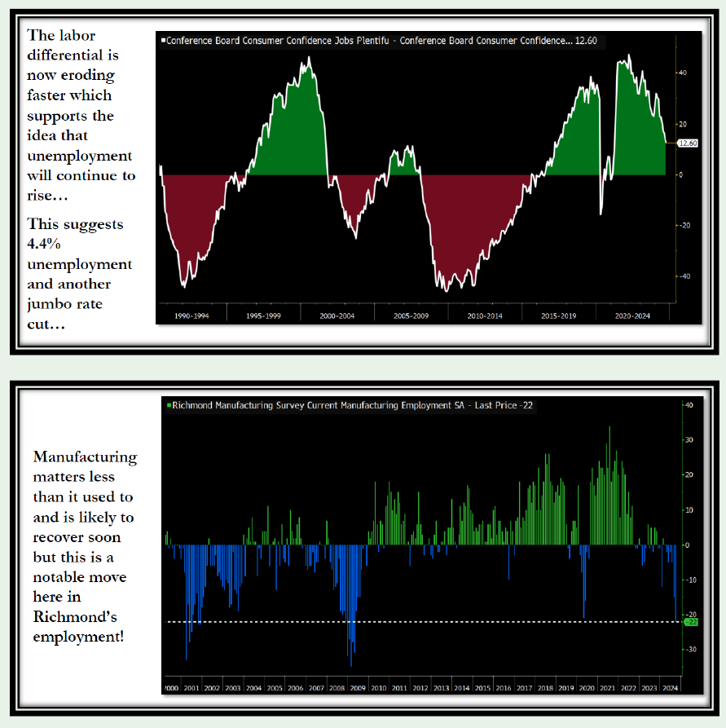Select the 1990-1994 axis label
The height and width of the screenshot is (728, 726).
pos(191,315)
